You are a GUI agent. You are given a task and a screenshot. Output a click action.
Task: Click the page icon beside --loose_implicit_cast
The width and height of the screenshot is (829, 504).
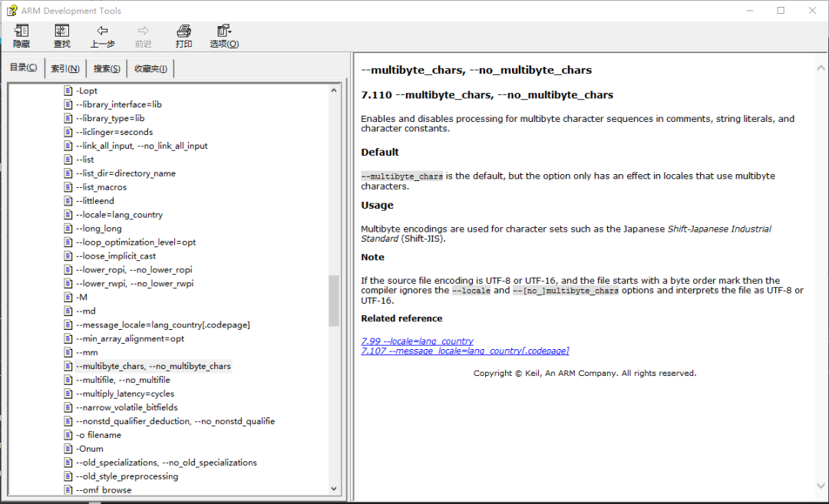(x=68, y=255)
